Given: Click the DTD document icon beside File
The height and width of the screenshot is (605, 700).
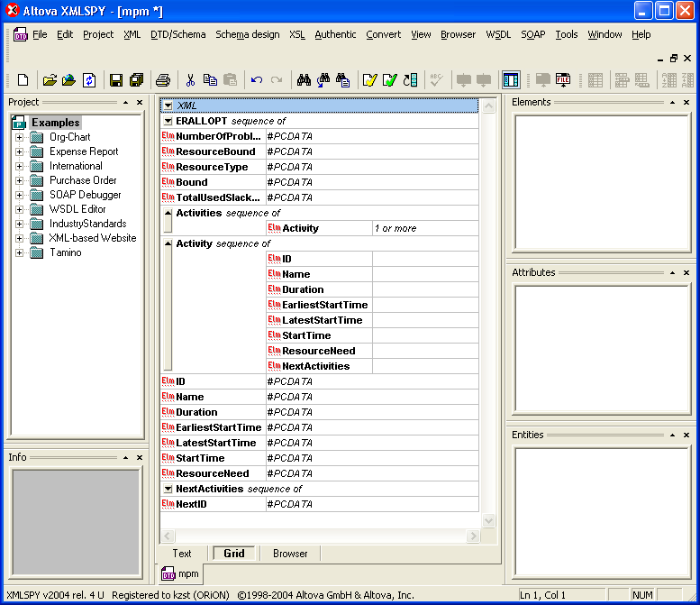Looking at the screenshot, I should (21, 34).
